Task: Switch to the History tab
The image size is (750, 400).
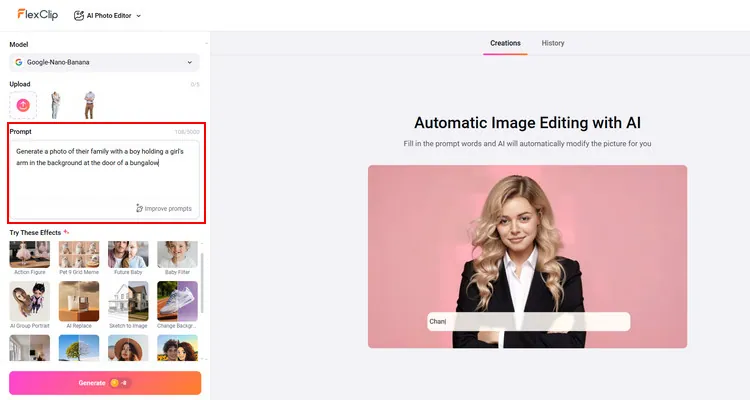Action: click(x=553, y=43)
